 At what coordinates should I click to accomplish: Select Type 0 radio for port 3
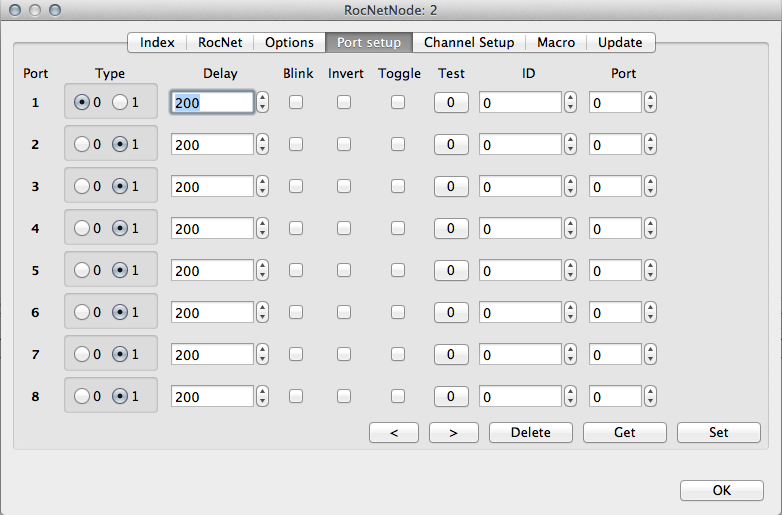pos(82,186)
